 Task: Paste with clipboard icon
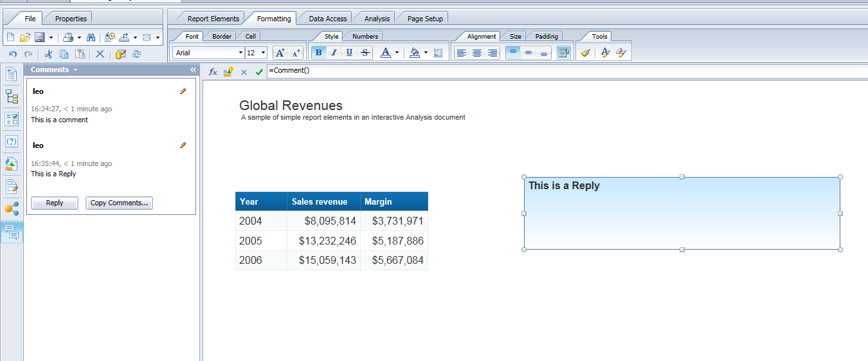click(x=80, y=54)
